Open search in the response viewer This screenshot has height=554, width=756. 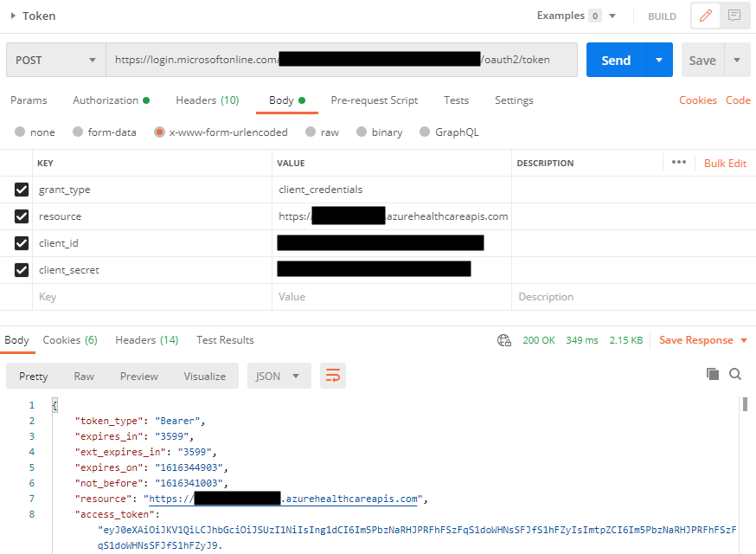(735, 374)
